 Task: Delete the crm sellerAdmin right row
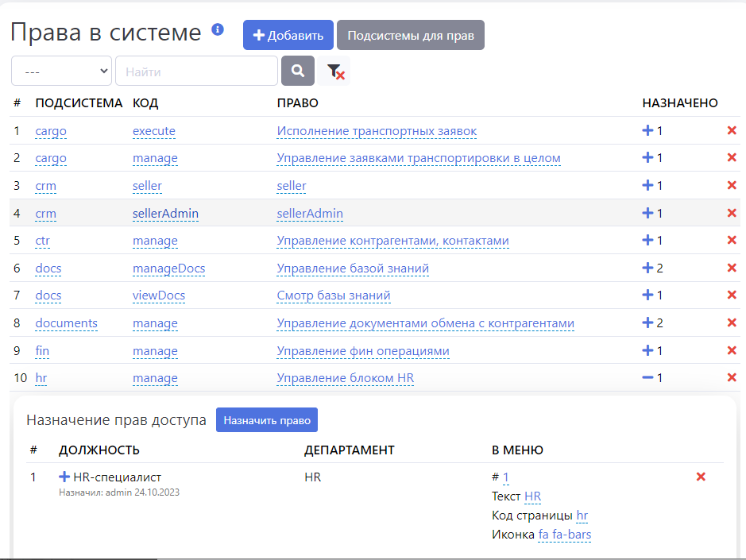click(x=732, y=214)
